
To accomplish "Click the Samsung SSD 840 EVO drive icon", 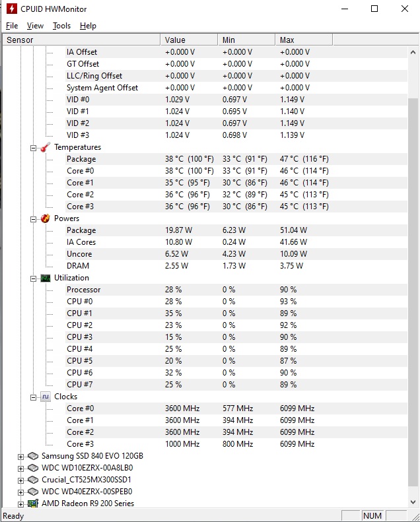I will [32, 456].
